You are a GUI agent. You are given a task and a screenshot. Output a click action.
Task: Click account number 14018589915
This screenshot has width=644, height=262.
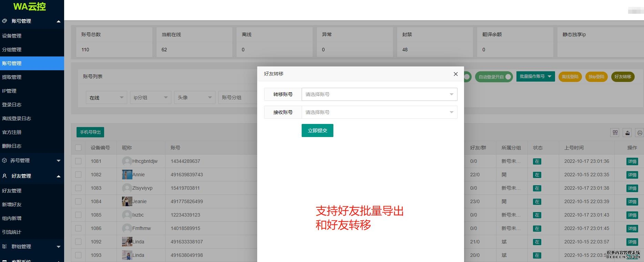click(x=185, y=228)
